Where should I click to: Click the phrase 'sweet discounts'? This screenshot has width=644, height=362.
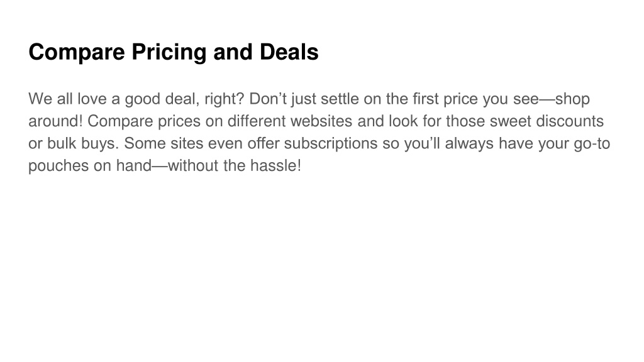(547, 121)
